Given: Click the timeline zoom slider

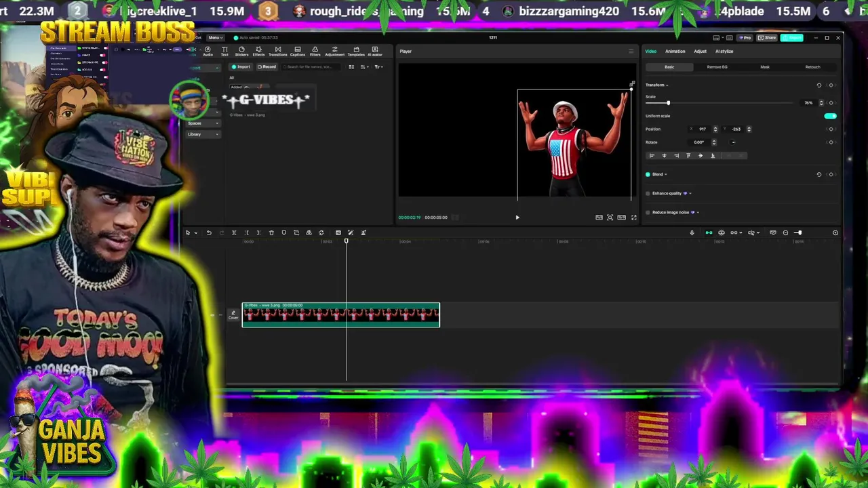Looking at the screenshot, I should (797, 232).
